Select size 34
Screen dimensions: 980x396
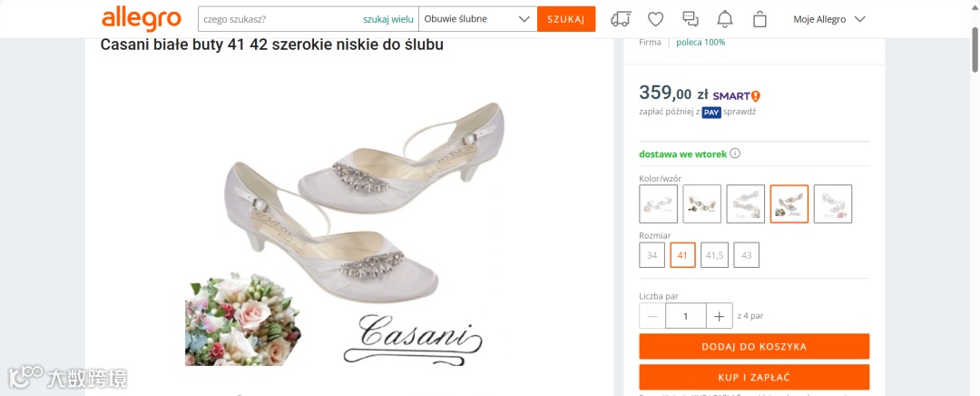coord(652,255)
